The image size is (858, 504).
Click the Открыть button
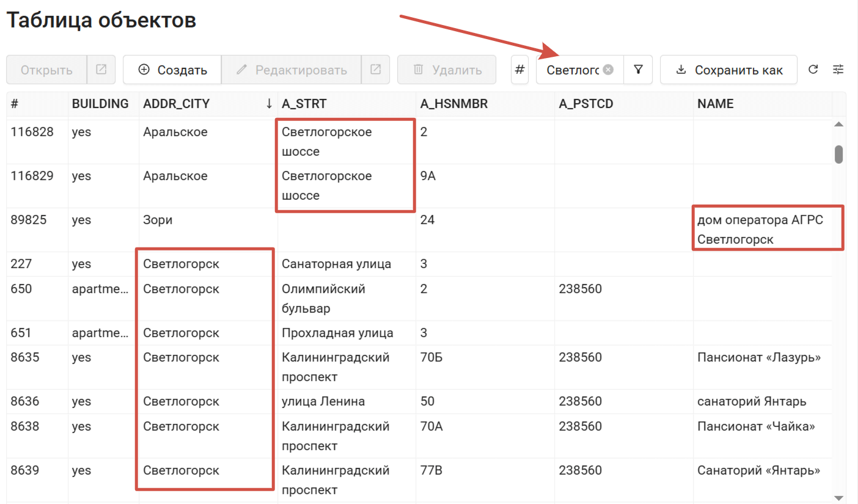pos(46,70)
